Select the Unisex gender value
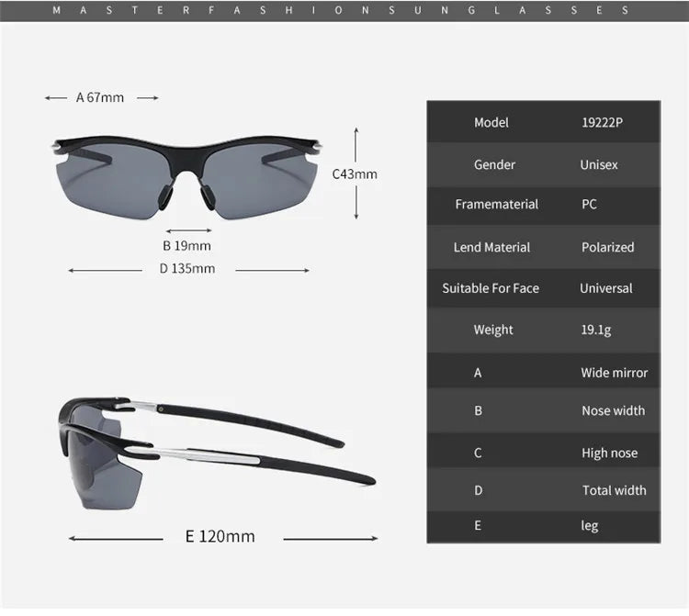Image resolution: width=689 pixels, height=616 pixels. click(x=598, y=164)
